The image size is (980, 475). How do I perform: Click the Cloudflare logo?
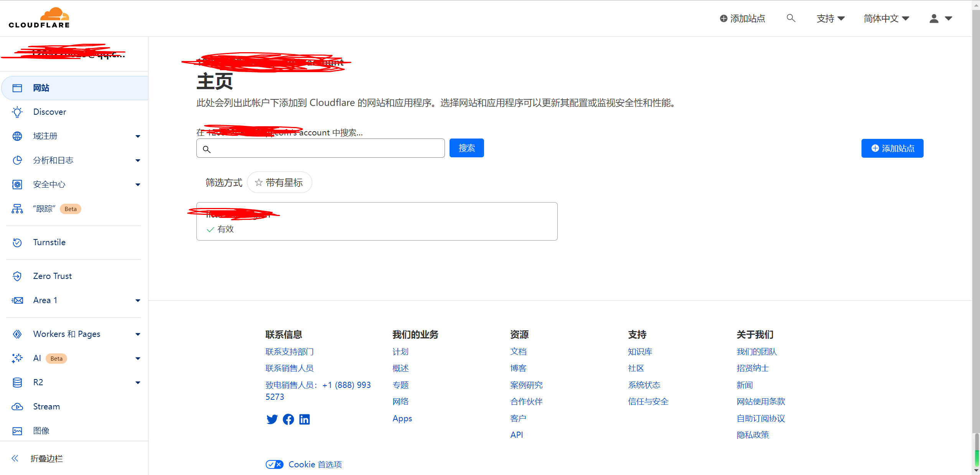click(x=39, y=18)
